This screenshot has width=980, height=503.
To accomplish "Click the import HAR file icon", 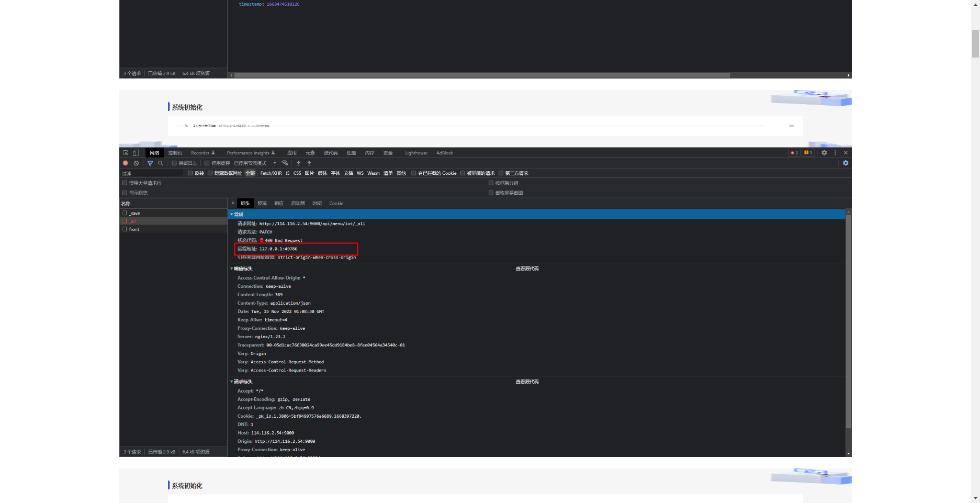I will coord(298,163).
